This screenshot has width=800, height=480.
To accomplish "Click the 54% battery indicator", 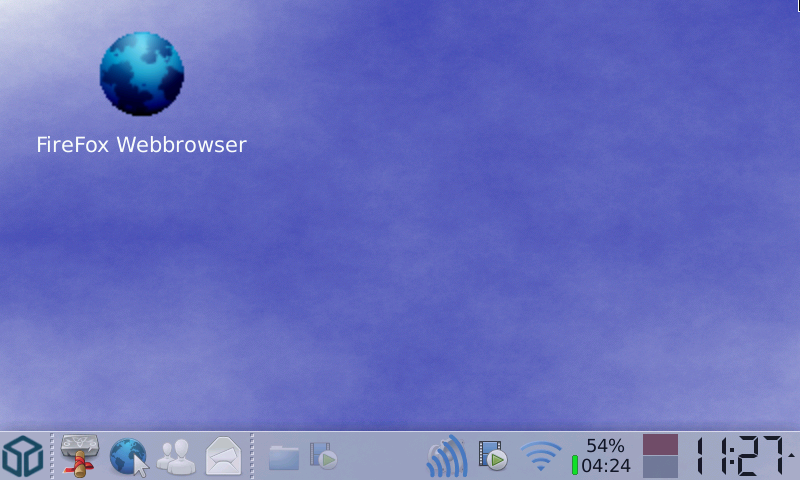I will click(x=605, y=446).
